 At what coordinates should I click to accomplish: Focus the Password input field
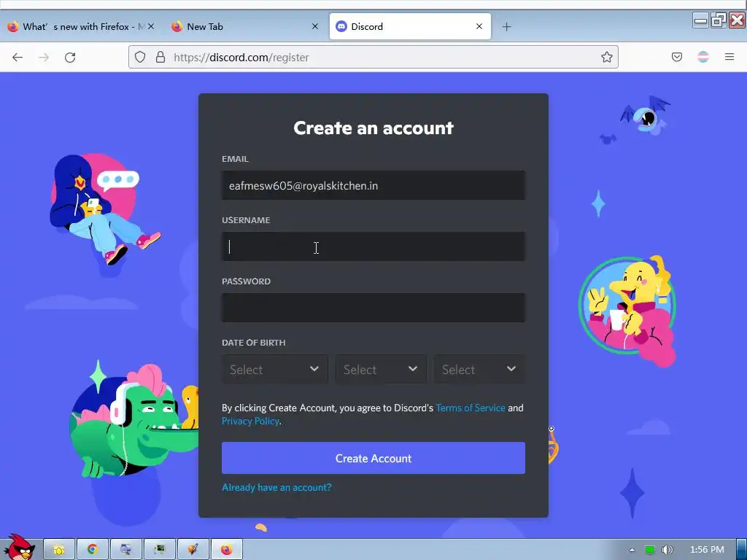(x=373, y=308)
